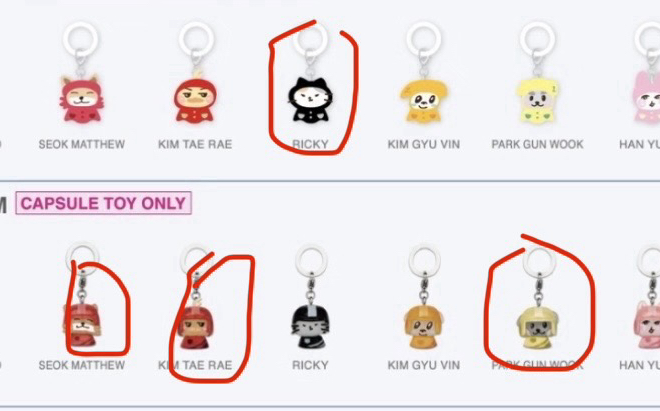Click the KIM GYU VIN label in bottom row
The height and width of the screenshot is (411, 660).
coord(424,365)
